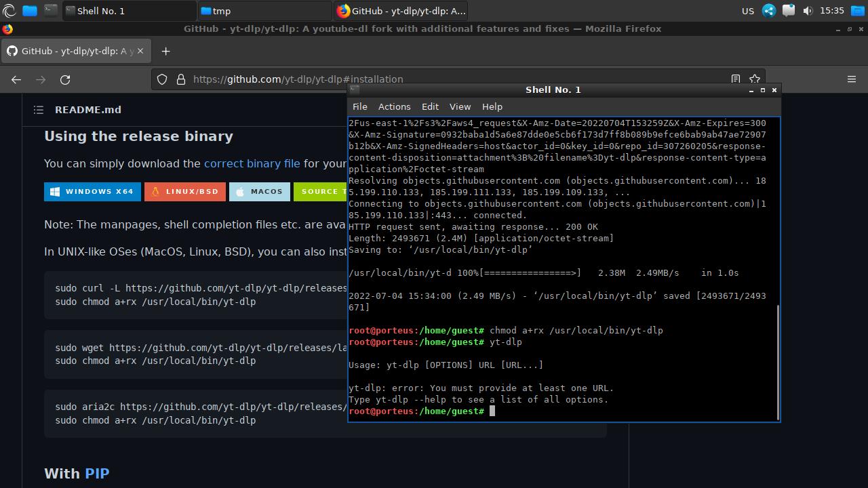Open the 'correct binary file' link
The height and width of the screenshot is (488, 868).
point(252,163)
